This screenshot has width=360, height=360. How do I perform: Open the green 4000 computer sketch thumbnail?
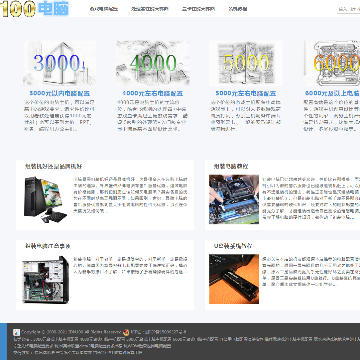click(x=153, y=63)
